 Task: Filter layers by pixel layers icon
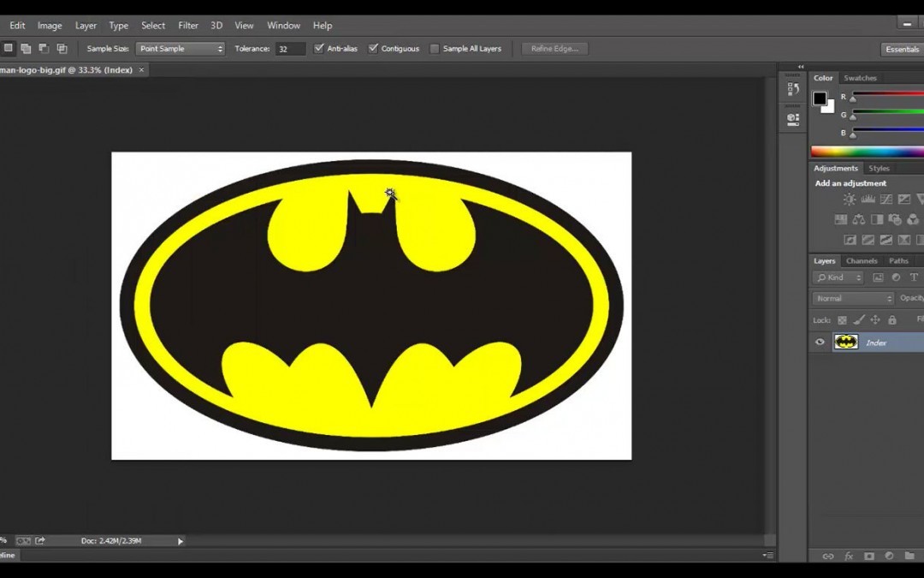tap(878, 277)
